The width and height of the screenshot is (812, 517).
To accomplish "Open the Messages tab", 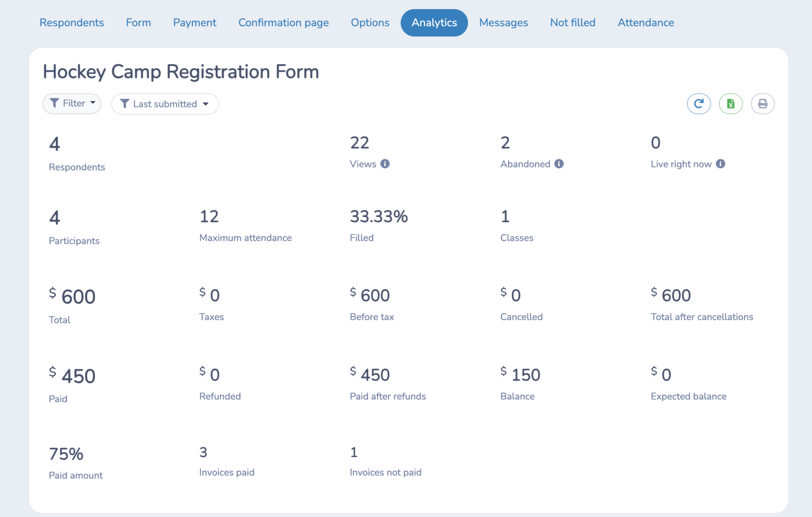I will pos(504,23).
